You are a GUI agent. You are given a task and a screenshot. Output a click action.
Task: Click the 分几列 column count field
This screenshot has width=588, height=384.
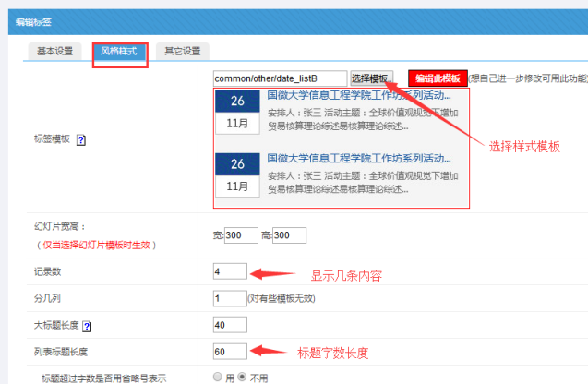230,298
